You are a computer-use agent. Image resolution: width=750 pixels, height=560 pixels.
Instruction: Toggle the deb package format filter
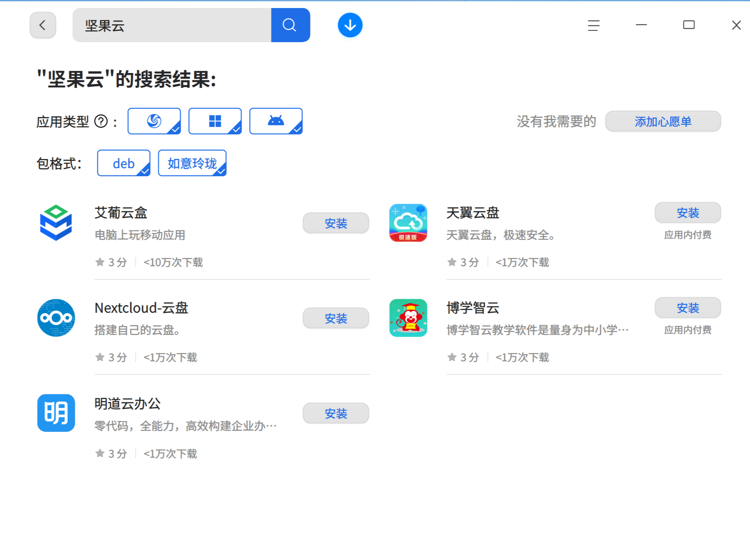pyautogui.click(x=124, y=163)
